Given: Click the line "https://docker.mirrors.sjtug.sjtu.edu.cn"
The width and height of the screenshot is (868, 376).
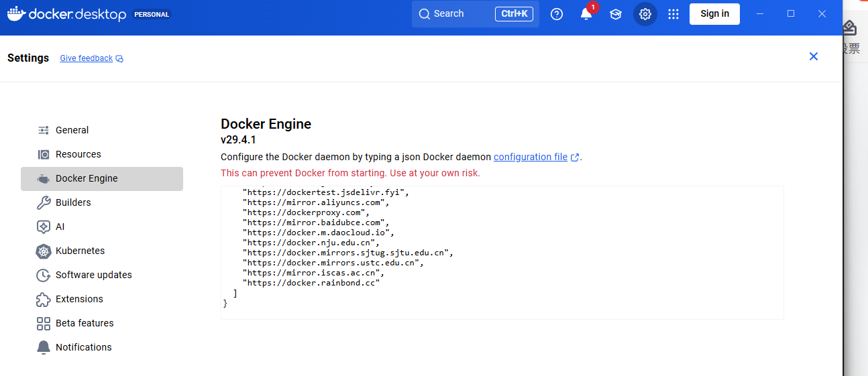Looking at the screenshot, I should pyautogui.click(x=348, y=253).
